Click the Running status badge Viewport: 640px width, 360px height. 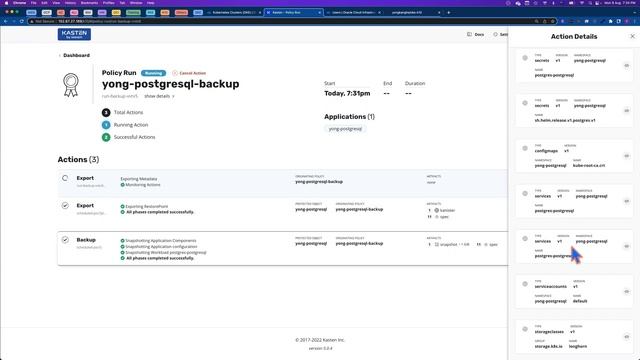pos(153,73)
